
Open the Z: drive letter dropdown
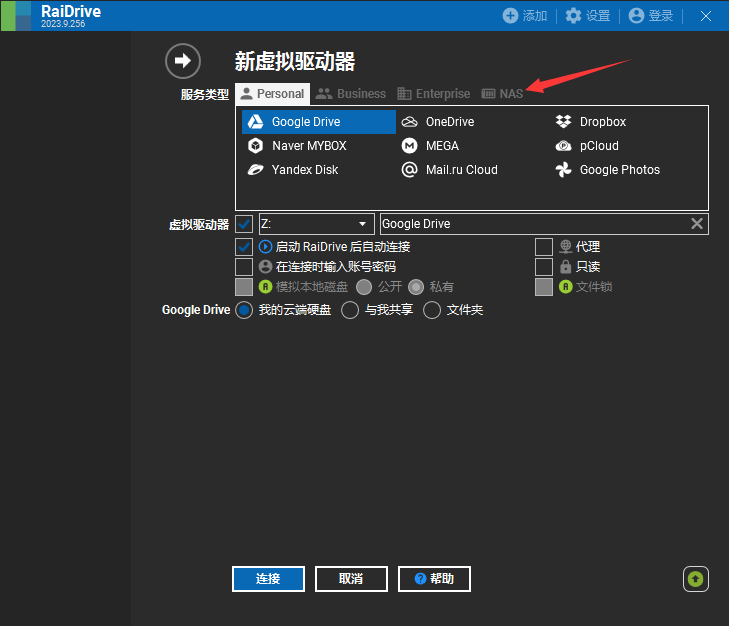(317, 224)
